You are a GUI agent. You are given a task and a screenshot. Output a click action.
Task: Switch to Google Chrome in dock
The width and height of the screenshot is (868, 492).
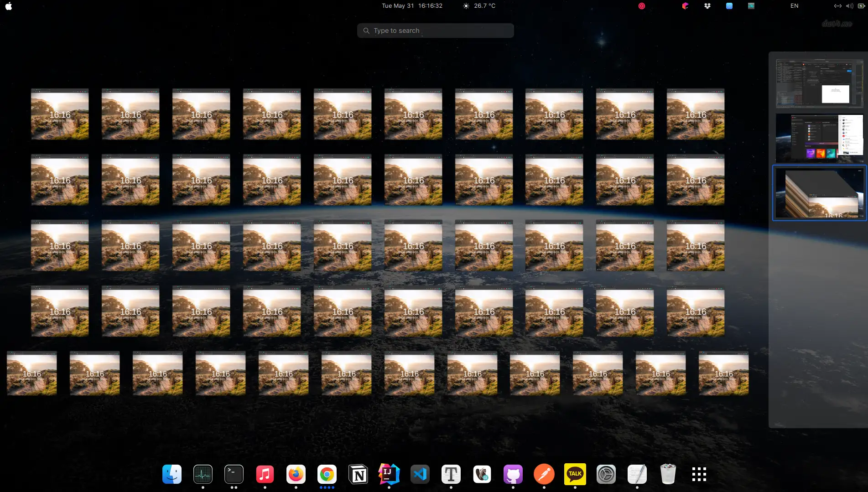327,474
